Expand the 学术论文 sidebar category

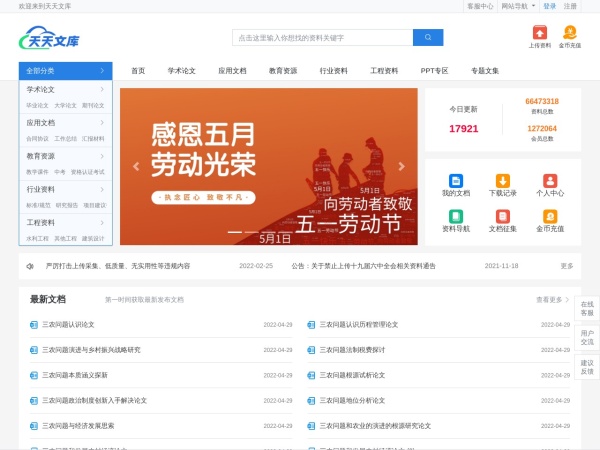(66, 89)
